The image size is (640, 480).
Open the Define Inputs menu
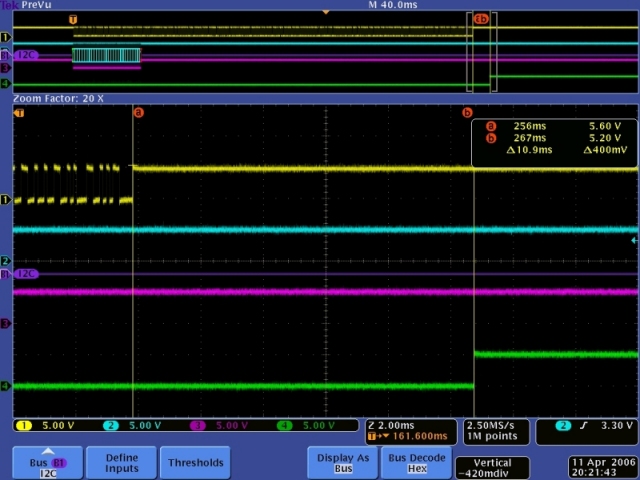[x=121, y=462]
